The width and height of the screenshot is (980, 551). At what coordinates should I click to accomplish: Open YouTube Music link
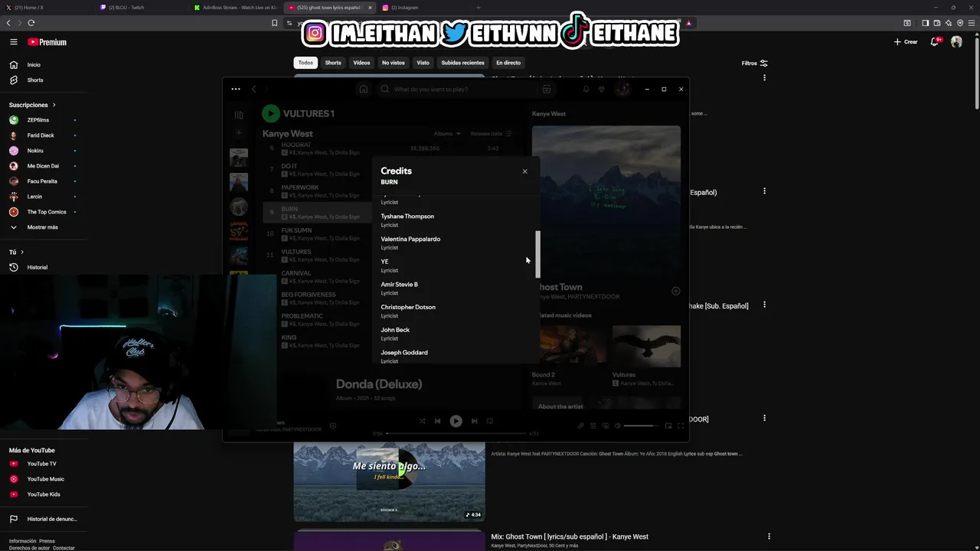tap(44, 479)
